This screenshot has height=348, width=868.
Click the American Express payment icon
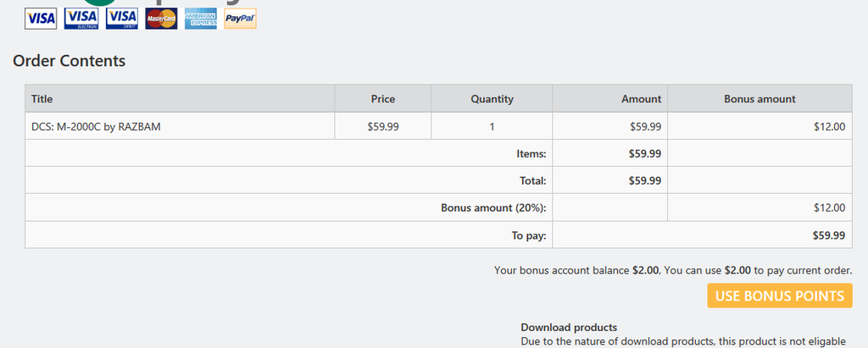pyautogui.click(x=201, y=19)
